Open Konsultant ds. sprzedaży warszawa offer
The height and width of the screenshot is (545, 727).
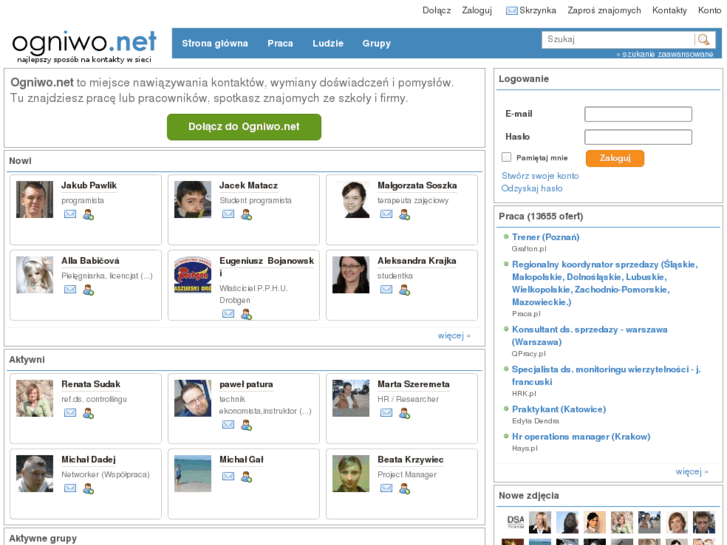click(x=589, y=335)
